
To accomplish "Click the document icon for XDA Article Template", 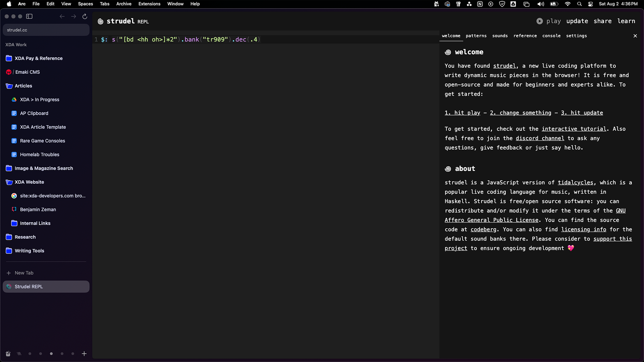I will [14, 127].
